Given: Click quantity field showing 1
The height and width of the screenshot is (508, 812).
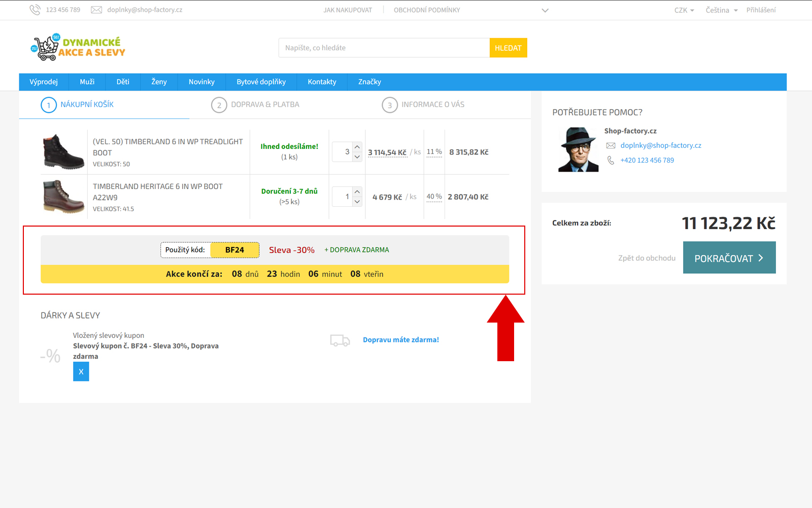Looking at the screenshot, I should coord(343,197).
